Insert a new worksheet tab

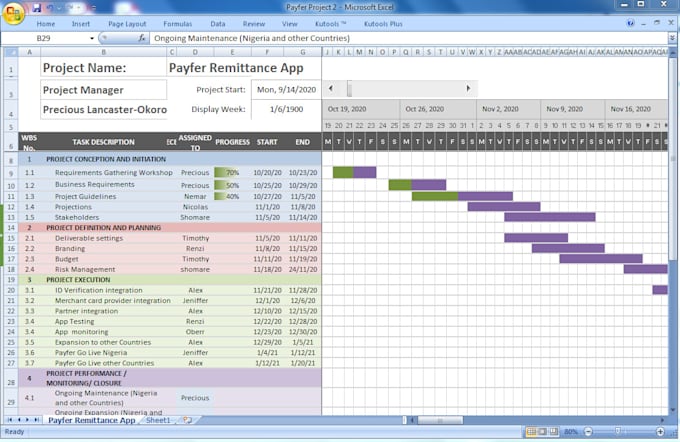[187, 420]
